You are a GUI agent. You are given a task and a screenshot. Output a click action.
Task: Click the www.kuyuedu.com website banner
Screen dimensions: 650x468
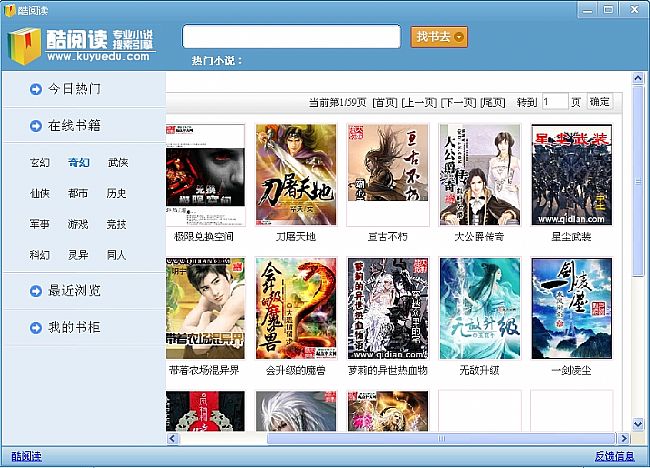click(98, 57)
